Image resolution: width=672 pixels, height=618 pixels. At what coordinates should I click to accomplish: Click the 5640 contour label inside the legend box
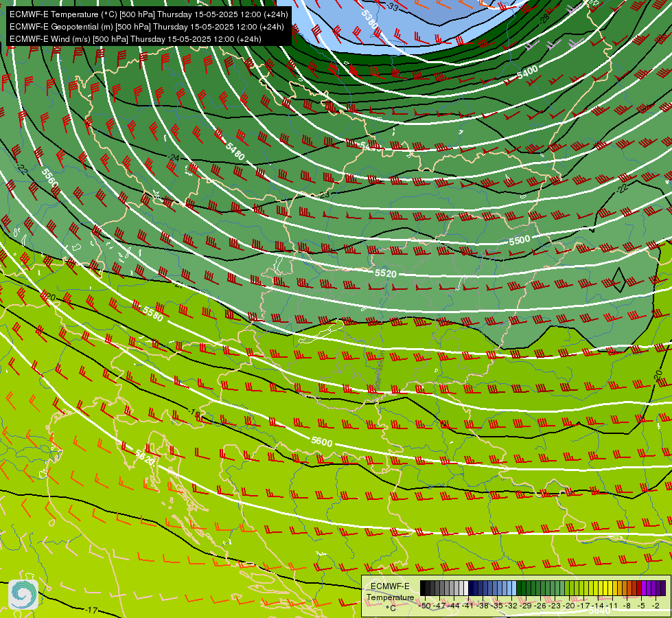pyautogui.click(x=599, y=610)
